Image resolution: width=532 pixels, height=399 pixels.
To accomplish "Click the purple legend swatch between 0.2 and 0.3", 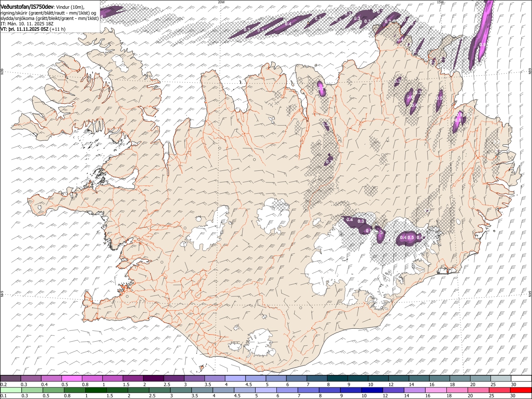I will click(x=11, y=378).
